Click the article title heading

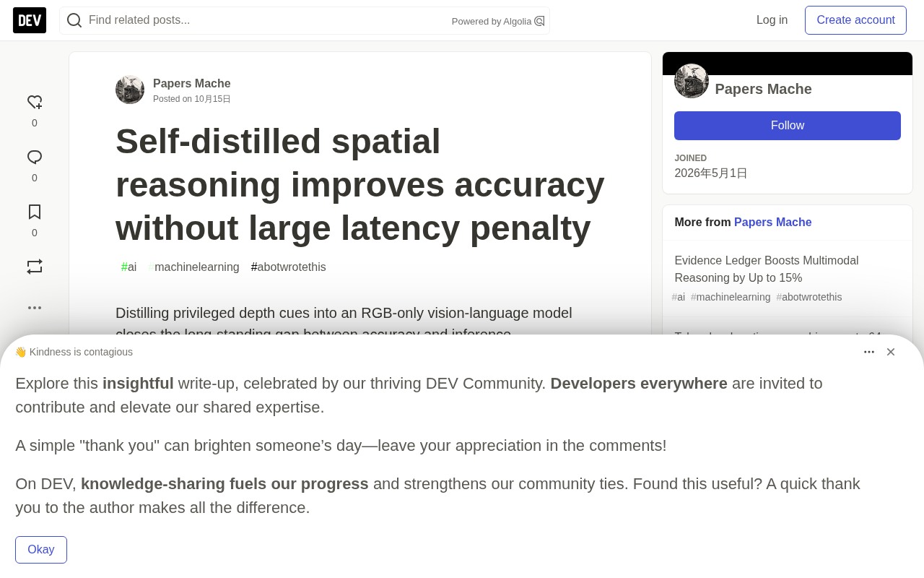click(x=360, y=184)
